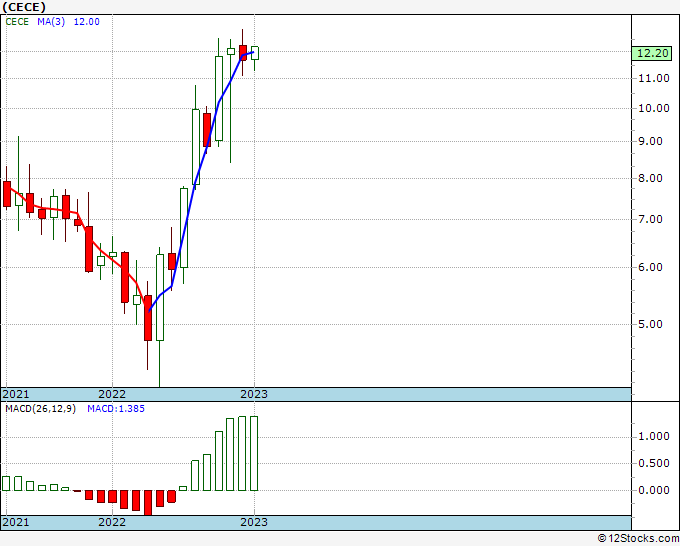Viewport: 680px width, 546px height.
Task: Click the 8.00 price axis label
Action: coord(650,178)
